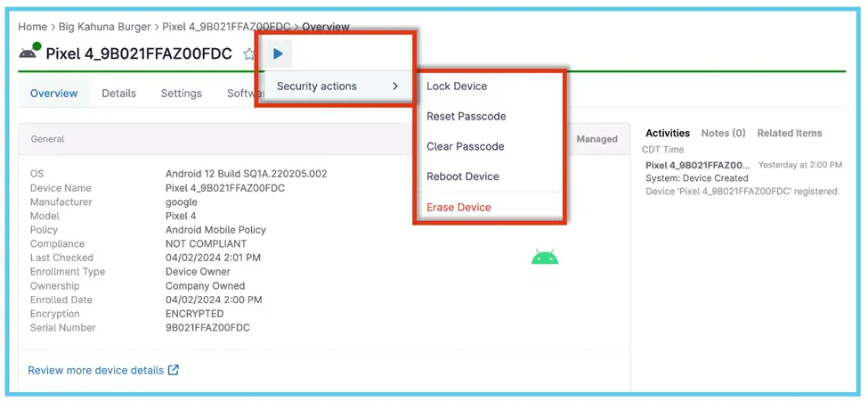
Task: Open the Details tab
Action: (118, 94)
